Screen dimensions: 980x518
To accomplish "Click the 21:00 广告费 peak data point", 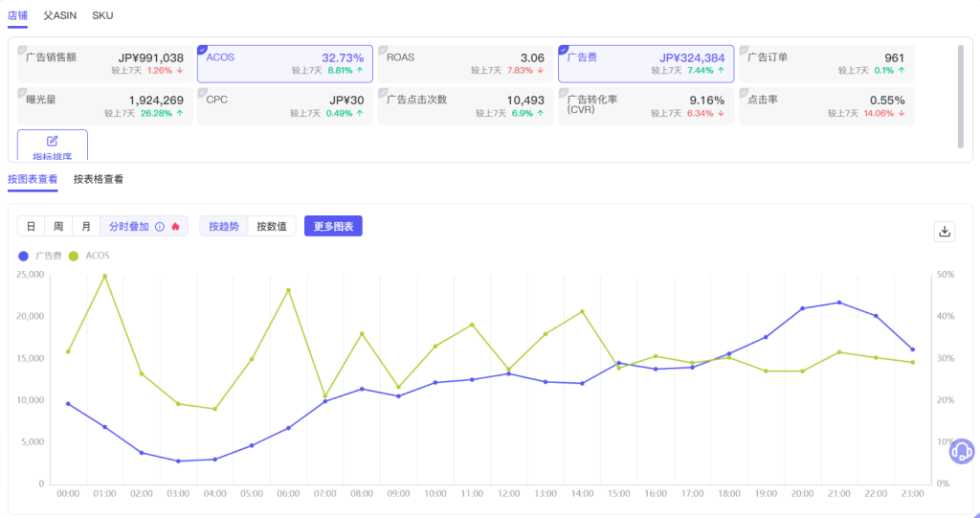I will point(839,303).
